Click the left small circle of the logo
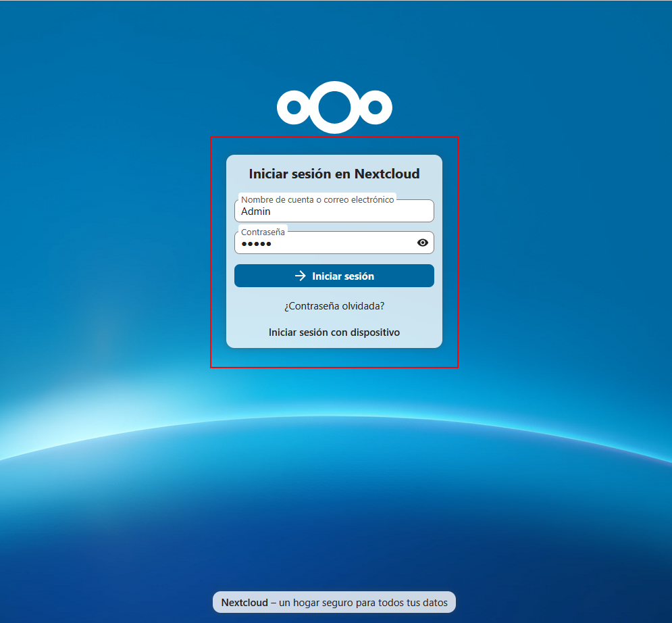 [293, 107]
